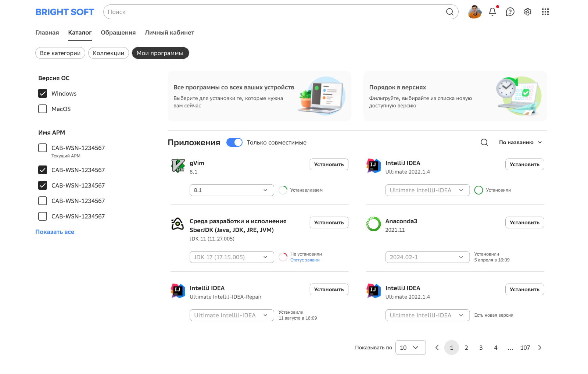Enable the MacOS checkbox
The image size is (588, 374).
click(x=42, y=109)
